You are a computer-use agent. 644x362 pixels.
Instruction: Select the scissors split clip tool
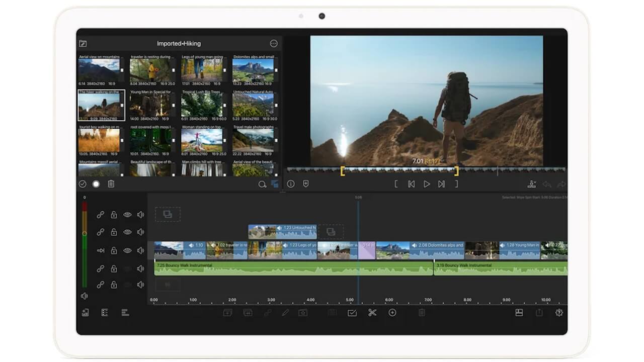(372, 313)
